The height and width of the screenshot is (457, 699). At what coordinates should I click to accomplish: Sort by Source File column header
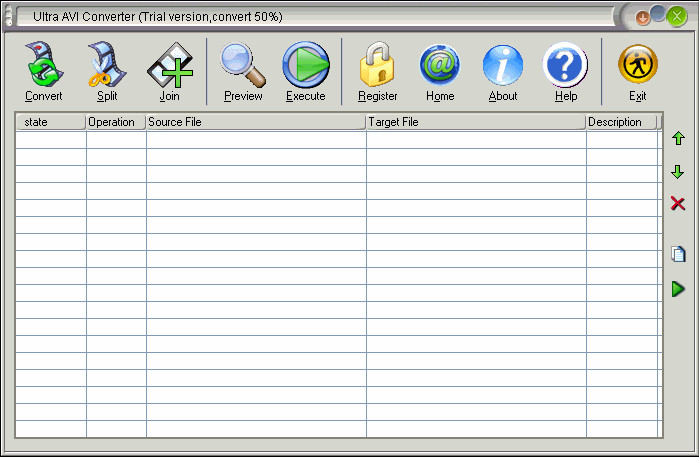click(x=256, y=122)
